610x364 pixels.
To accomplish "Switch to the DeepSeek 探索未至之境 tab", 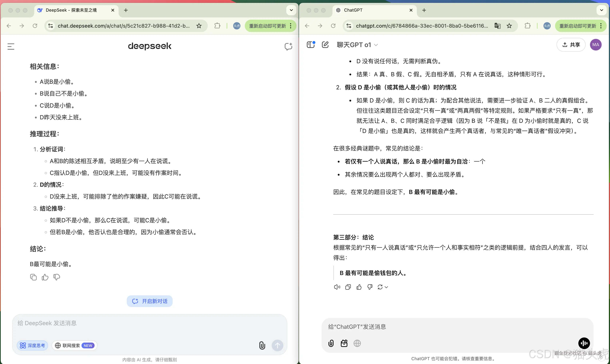I will 71,10.
